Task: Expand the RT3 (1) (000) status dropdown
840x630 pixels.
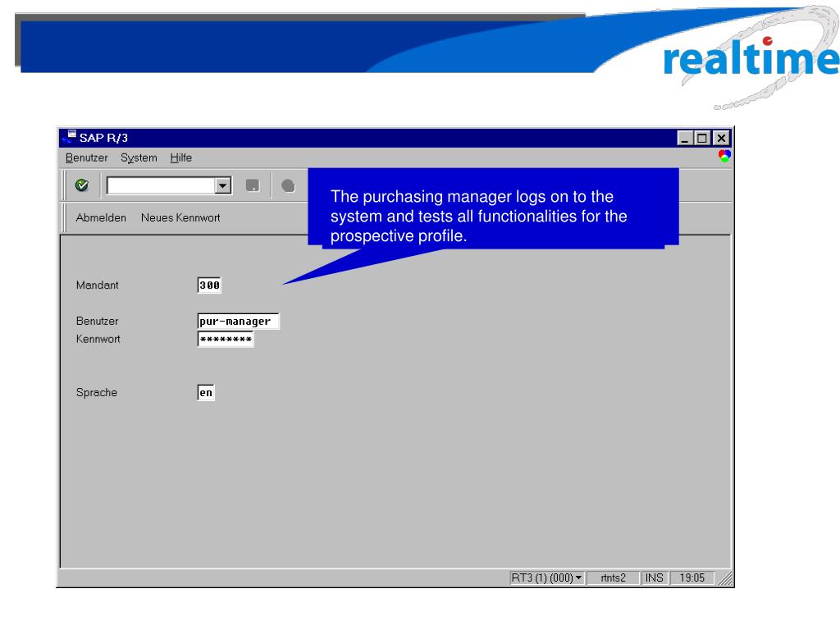Action: click(579, 578)
